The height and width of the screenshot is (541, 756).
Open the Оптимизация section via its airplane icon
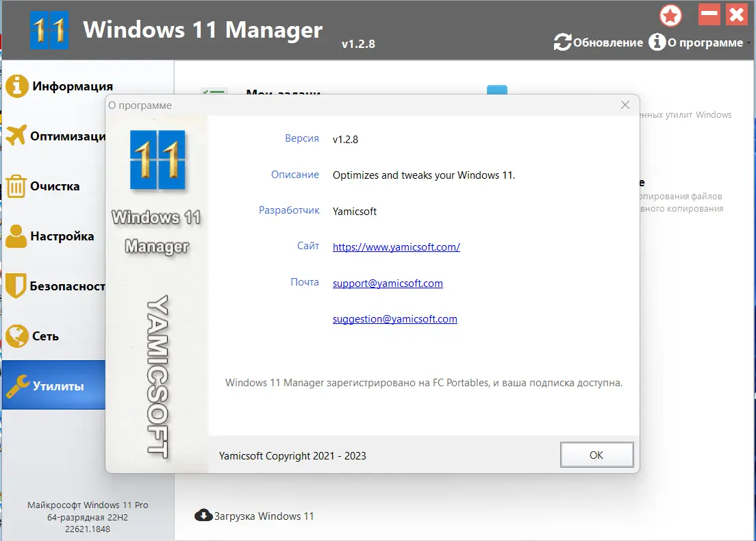click(15, 136)
